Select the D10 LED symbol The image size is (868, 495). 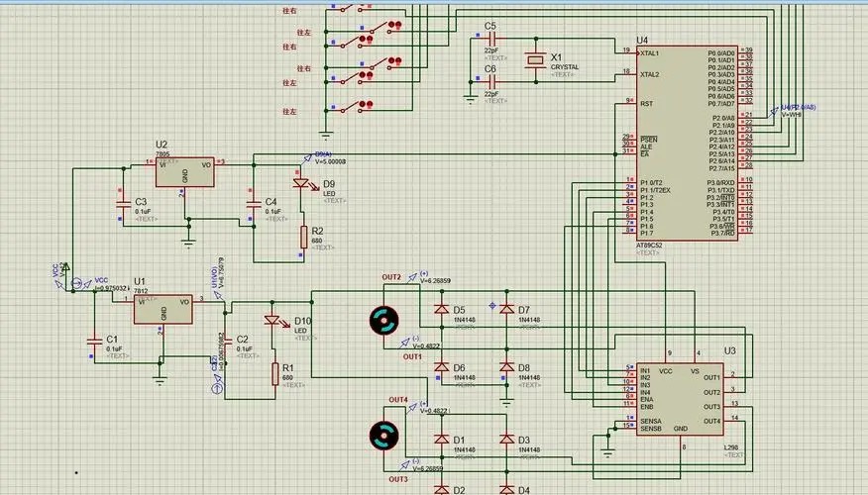tap(274, 322)
